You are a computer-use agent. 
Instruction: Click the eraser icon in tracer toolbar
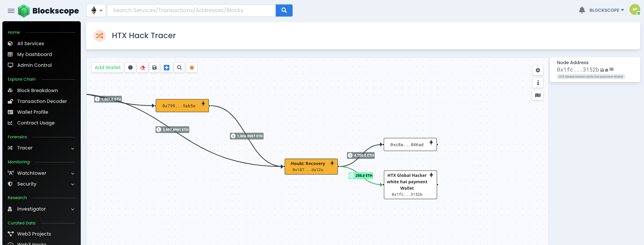(143, 68)
